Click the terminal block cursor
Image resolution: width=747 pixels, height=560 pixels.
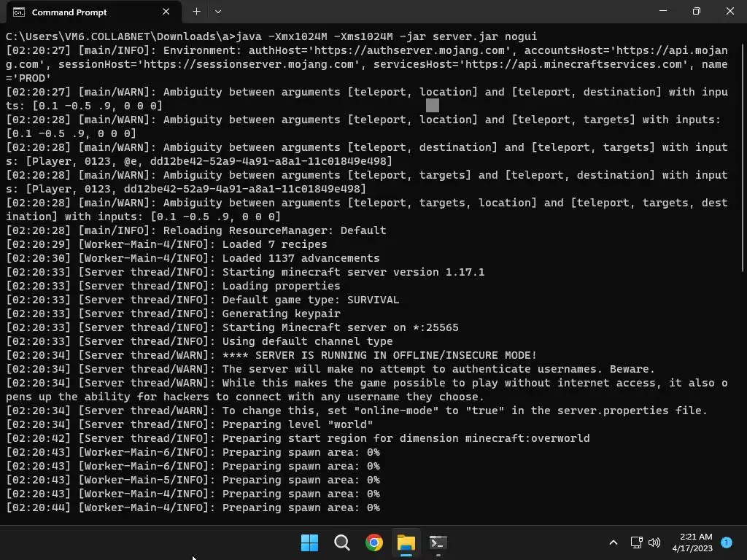point(432,105)
